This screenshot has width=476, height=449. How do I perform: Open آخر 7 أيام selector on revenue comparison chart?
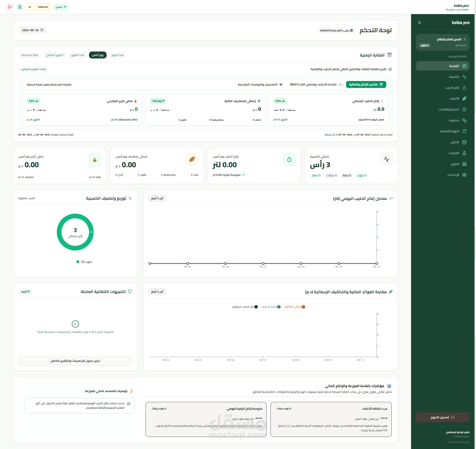coord(157,292)
